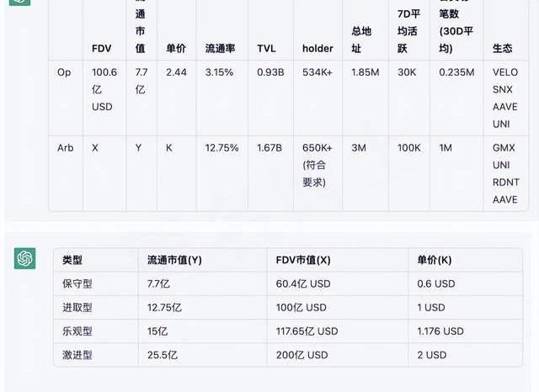Screen dimensions: 539x392
Task: Click the 激进型 row label
Action: (77, 355)
